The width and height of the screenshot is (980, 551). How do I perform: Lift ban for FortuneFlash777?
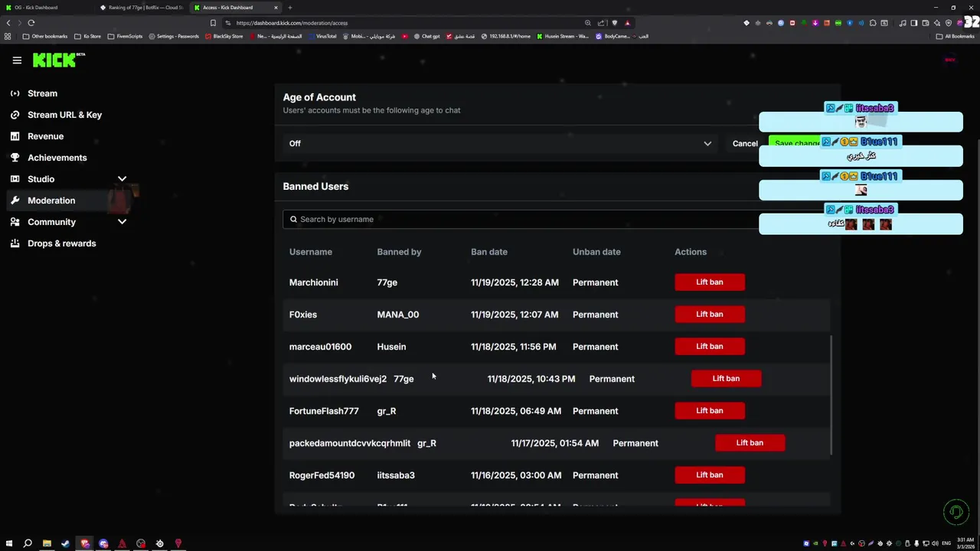(x=709, y=411)
